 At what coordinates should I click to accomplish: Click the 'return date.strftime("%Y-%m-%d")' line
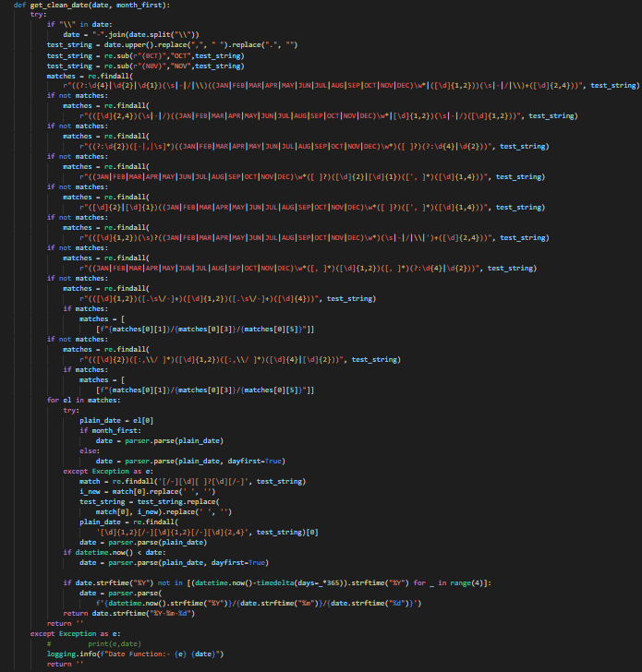click(129, 614)
